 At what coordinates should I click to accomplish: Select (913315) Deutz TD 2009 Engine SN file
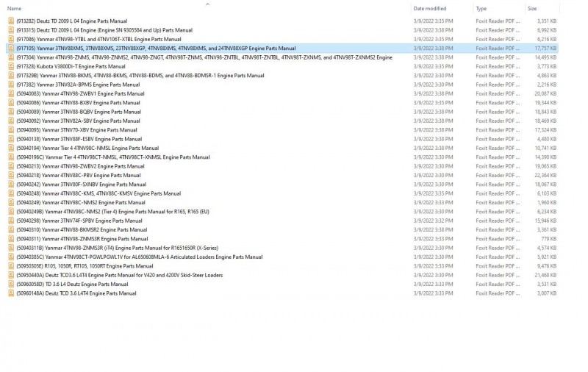(282, 30)
